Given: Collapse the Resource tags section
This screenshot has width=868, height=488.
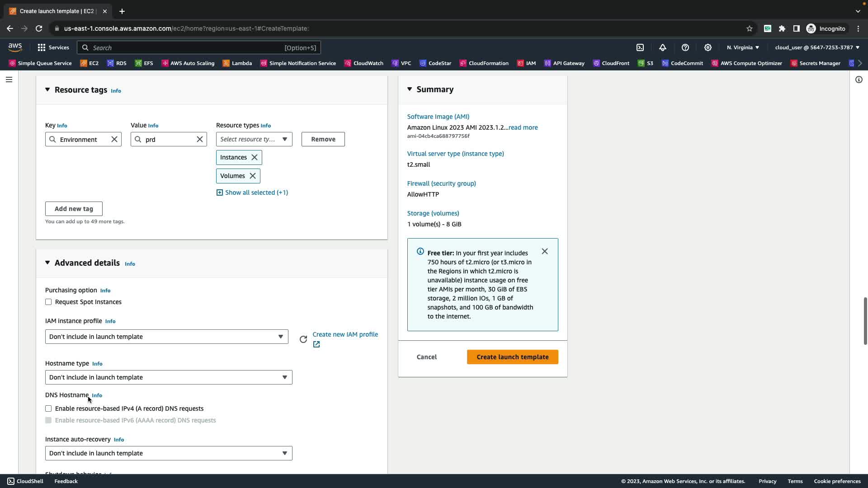Looking at the screenshot, I should 47,89.
